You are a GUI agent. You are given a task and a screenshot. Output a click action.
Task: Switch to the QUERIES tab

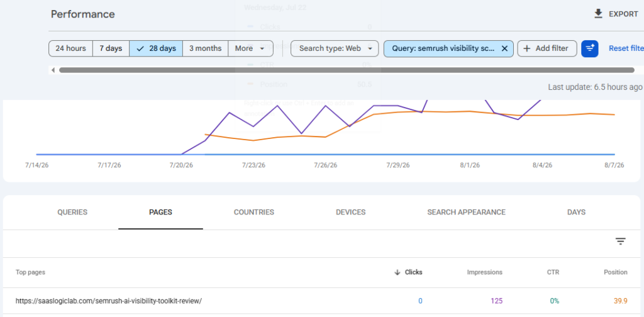pyautogui.click(x=72, y=213)
